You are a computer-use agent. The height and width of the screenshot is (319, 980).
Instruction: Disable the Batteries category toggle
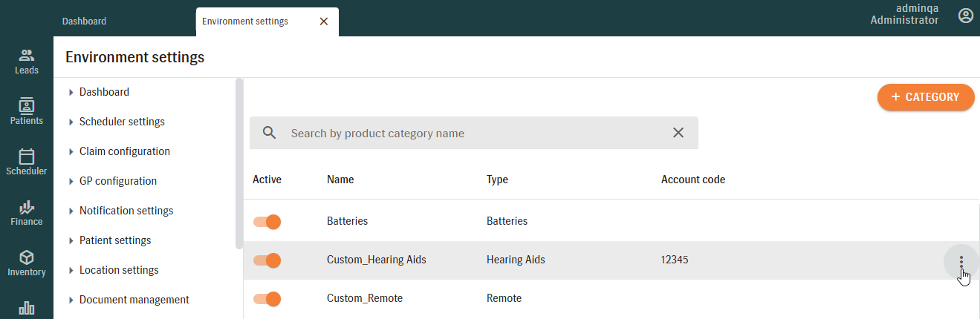point(267,221)
